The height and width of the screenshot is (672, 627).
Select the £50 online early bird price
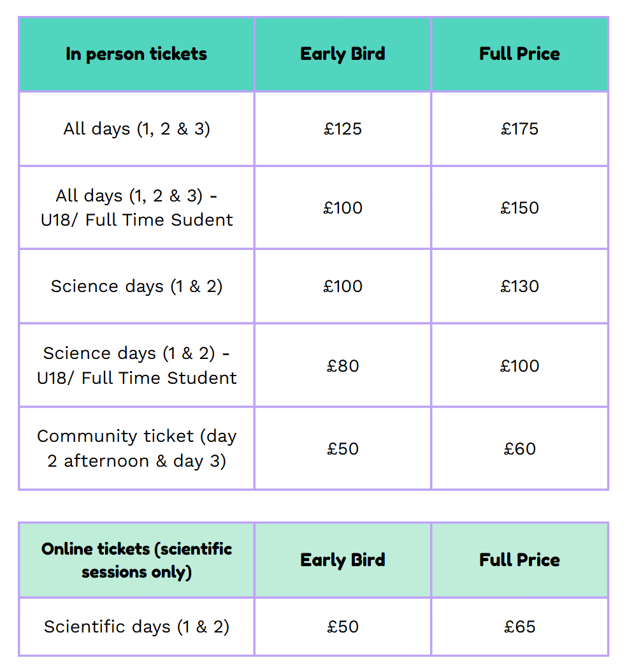point(343,627)
